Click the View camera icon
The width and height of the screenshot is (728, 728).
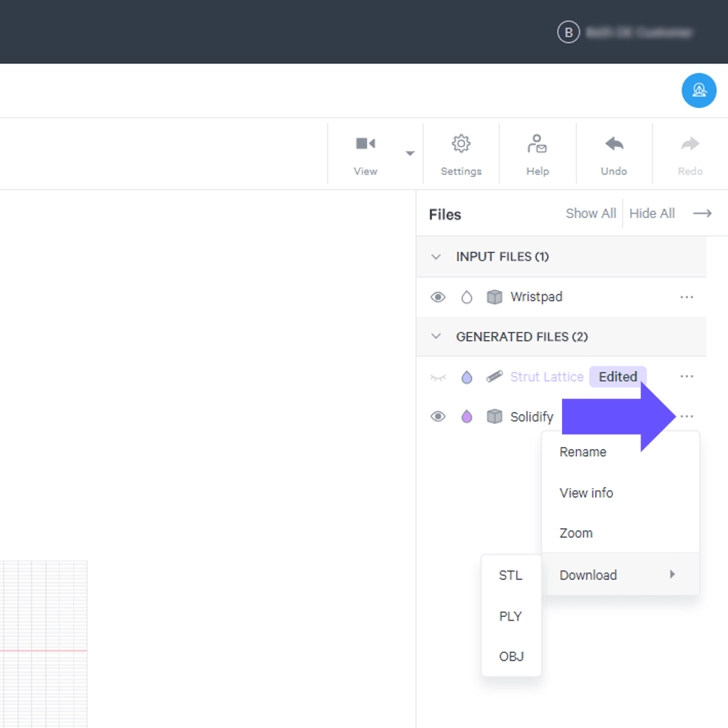click(x=365, y=144)
